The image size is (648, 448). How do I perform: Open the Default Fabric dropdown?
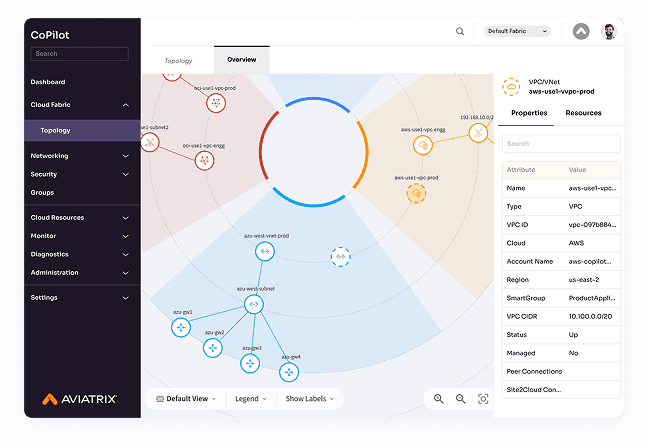517,31
